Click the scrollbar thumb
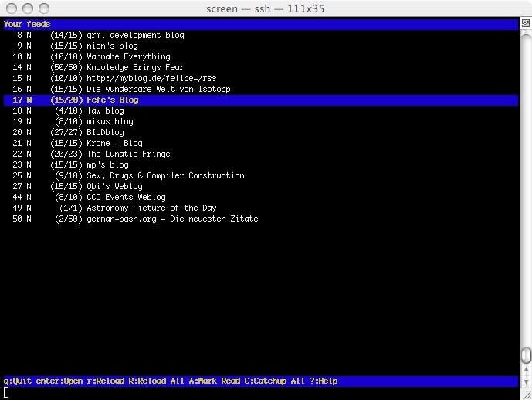This screenshot has height=400, width=532. 526,355
